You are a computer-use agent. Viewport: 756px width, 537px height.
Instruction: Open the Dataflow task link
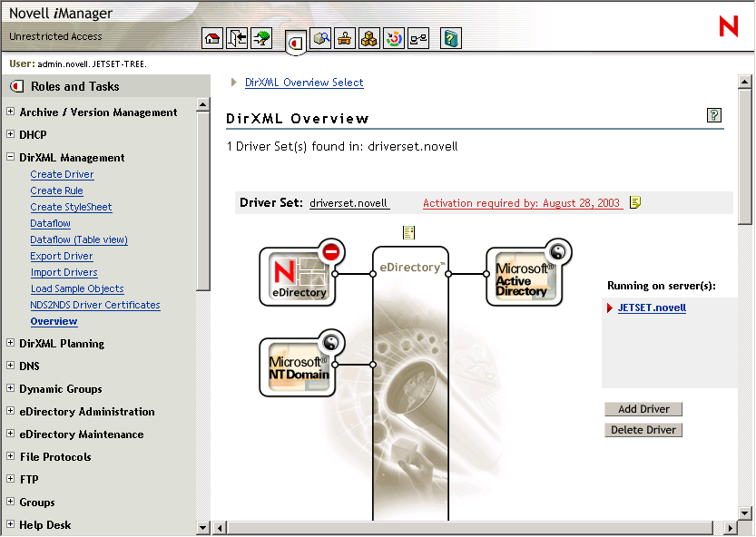point(50,224)
